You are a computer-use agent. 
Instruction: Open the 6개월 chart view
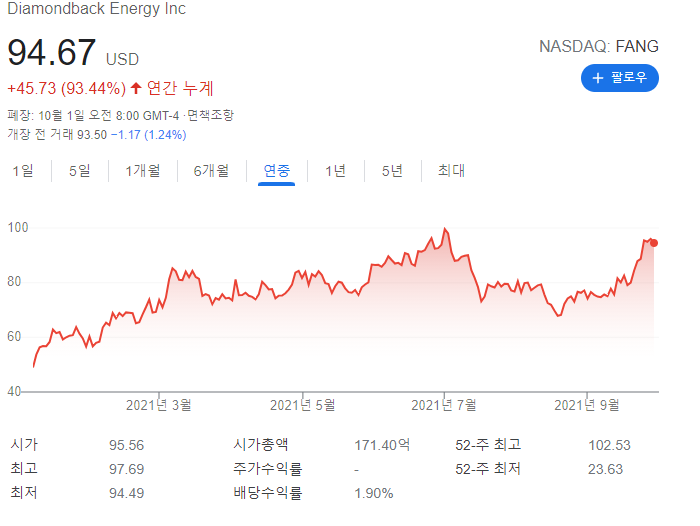(x=211, y=171)
